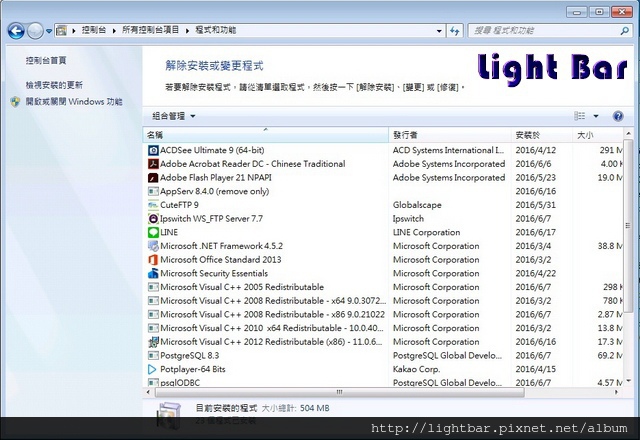Image resolution: width=640 pixels, height=440 pixels.
Task: Click the shield icon beside Windows 功能
Action: (15, 102)
